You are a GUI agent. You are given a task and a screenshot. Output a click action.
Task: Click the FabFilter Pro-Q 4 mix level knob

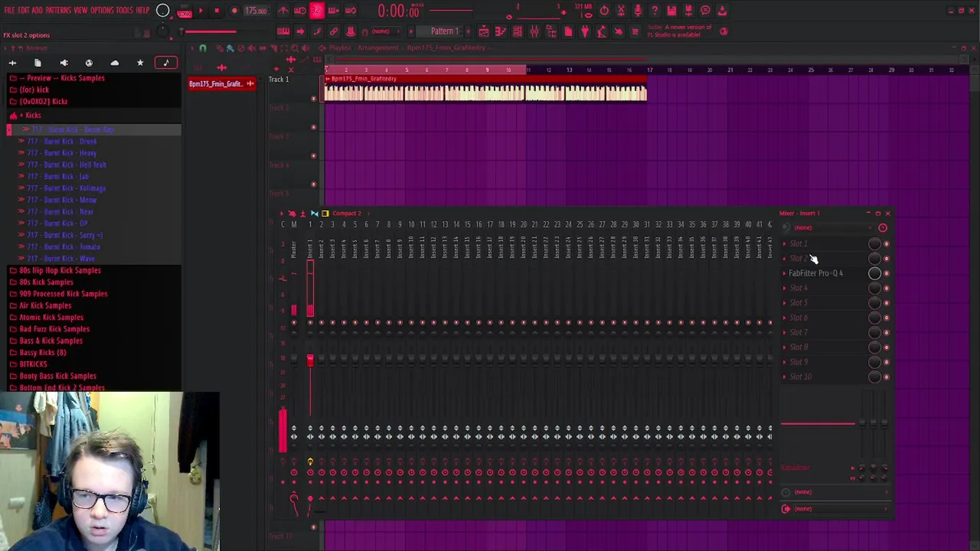point(874,273)
